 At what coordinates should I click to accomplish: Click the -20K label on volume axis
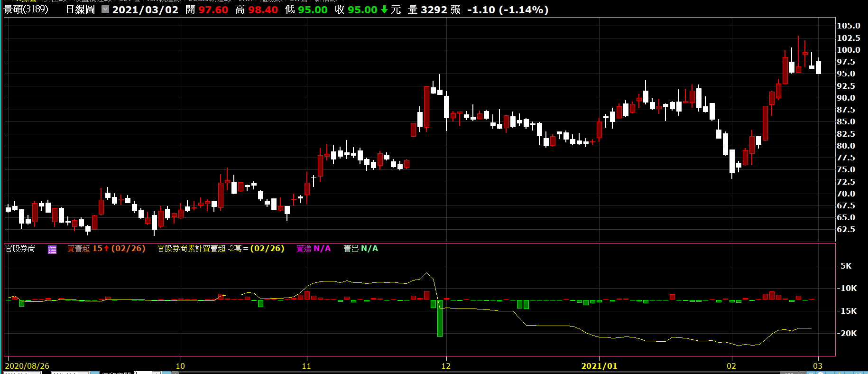click(847, 333)
